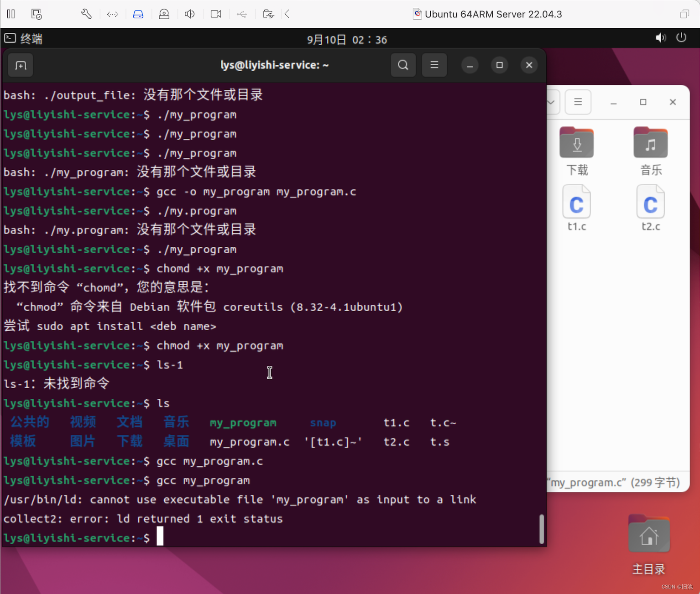Minimize the file manager window
The image size is (700, 594).
(x=614, y=102)
